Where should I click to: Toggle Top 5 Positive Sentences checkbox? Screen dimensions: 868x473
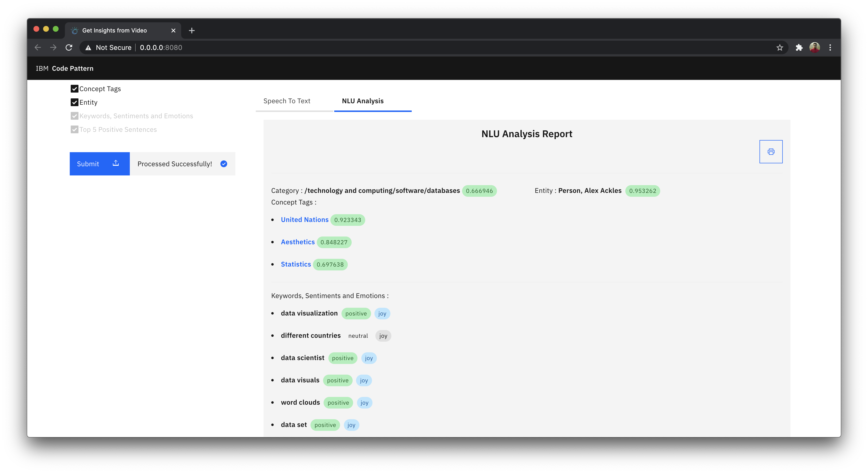pyautogui.click(x=74, y=129)
